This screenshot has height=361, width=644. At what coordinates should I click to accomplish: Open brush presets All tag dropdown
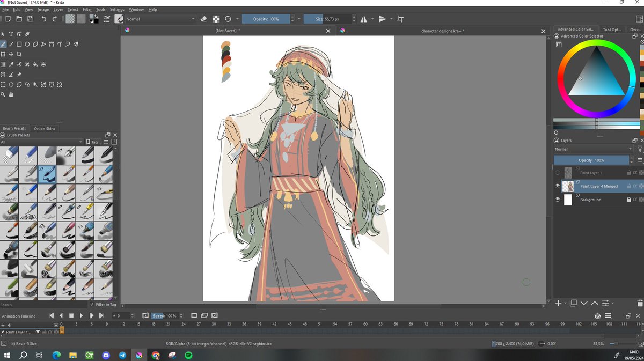[x=42, y=142]
